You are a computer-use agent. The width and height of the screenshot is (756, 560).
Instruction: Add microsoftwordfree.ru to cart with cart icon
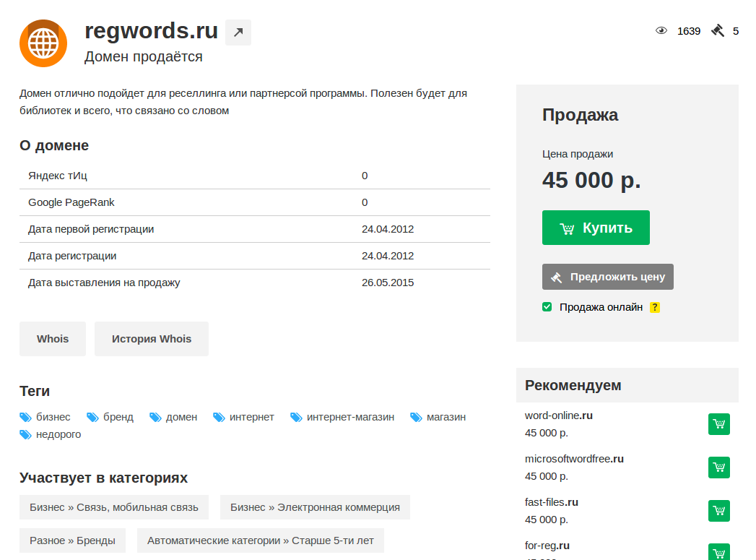(x=718, y=468)
